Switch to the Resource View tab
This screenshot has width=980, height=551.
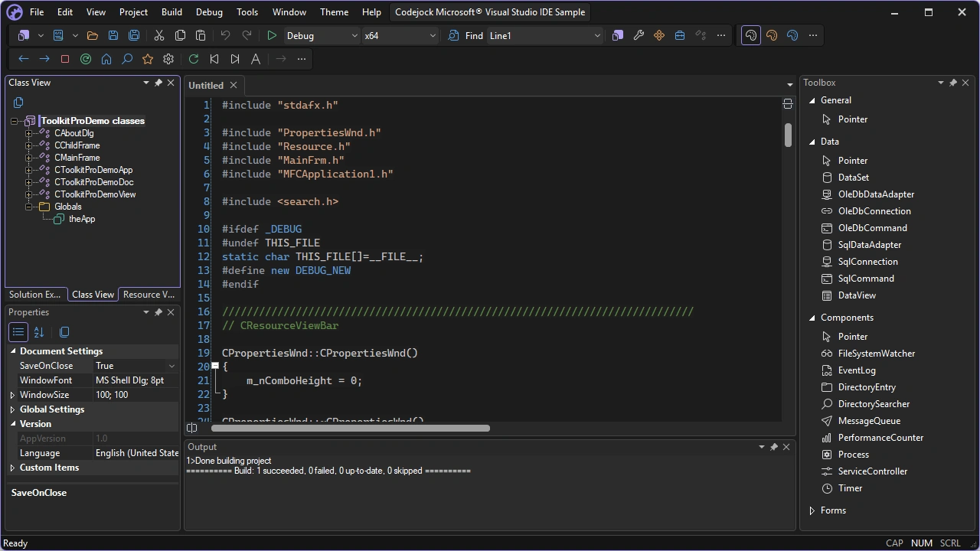[149, 295]
